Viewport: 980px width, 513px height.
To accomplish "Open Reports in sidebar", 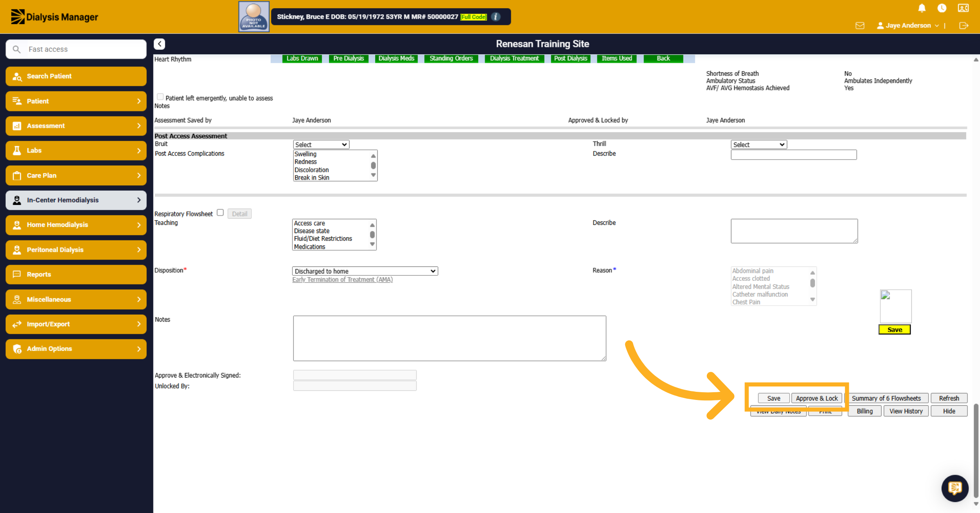I will (76, 274).
